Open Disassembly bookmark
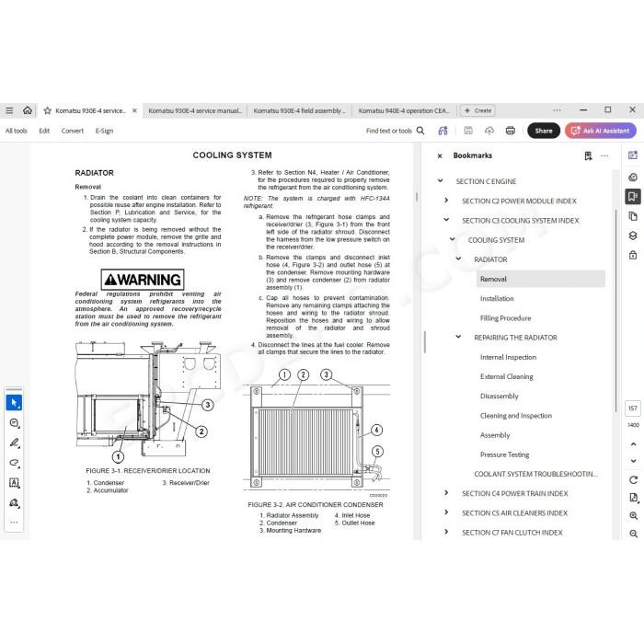 pos(499,396)
